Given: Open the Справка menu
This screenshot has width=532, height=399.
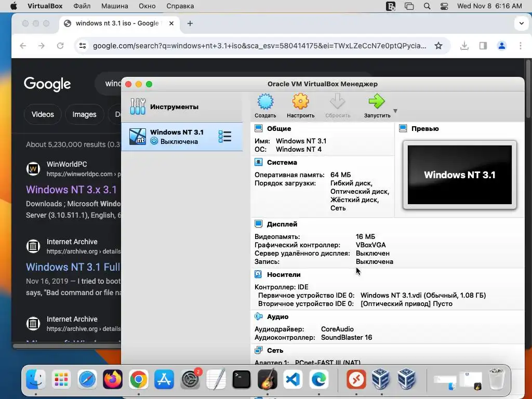Looking at the screenshot, I should click(180, 6).
